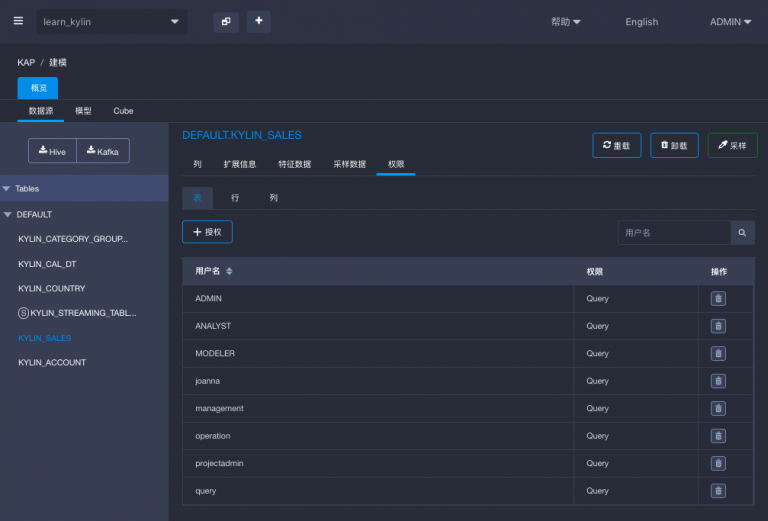Sort the 用户名 column

[x=229, y=272]
